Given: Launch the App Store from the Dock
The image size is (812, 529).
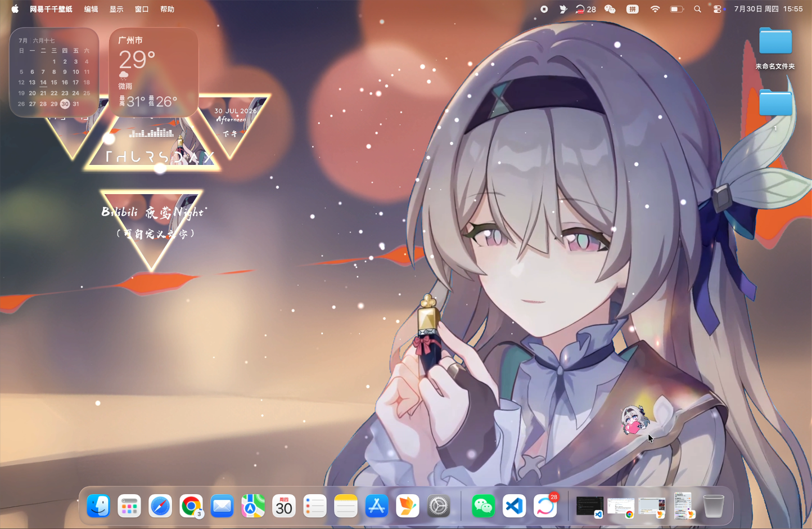Looking at the screenshot, I should pos(377,506).
